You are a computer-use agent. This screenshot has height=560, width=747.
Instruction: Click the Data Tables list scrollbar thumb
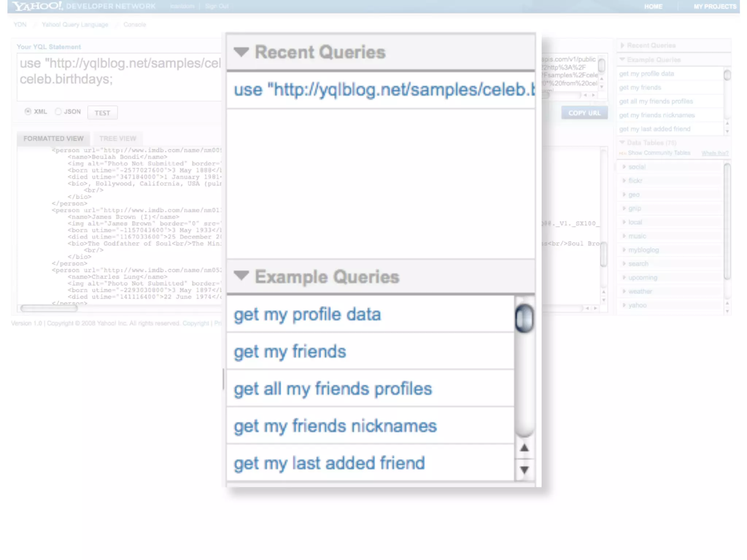pos(727,222)
